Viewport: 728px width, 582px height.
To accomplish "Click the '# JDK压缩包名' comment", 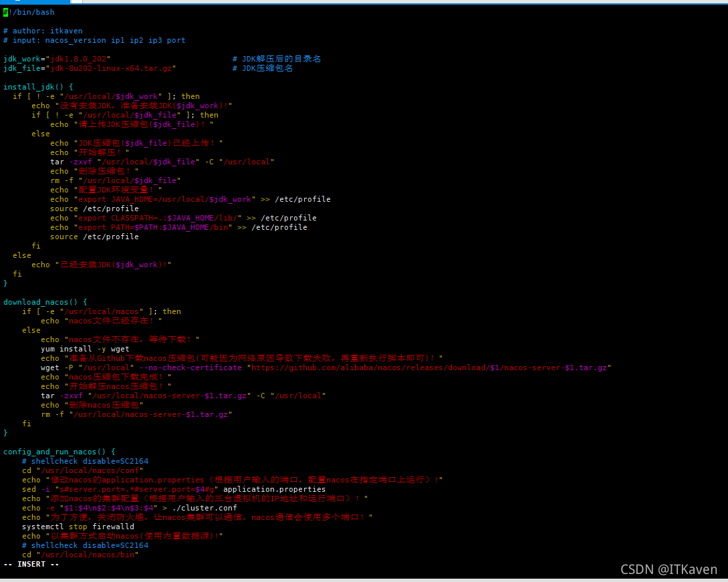I will click(x=263, y=68).
